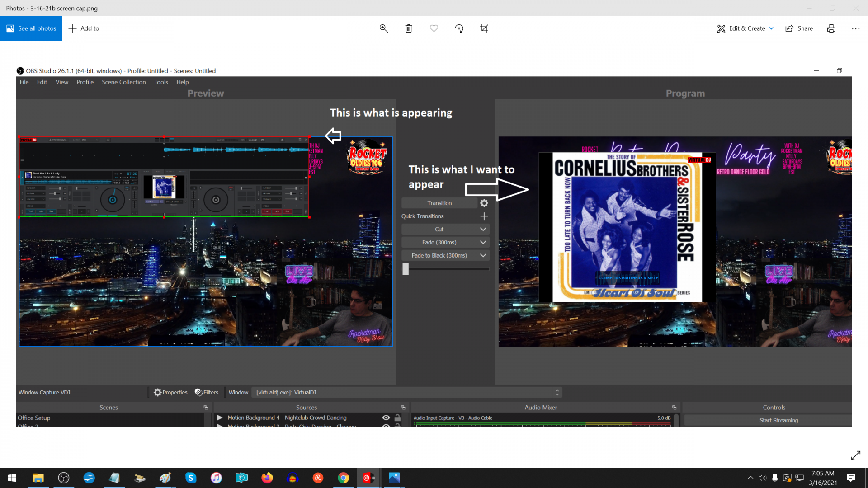Open the Window selection combo box
Image resolution: width=868 pixels, height=488 pixels.
tap(402, 393)
